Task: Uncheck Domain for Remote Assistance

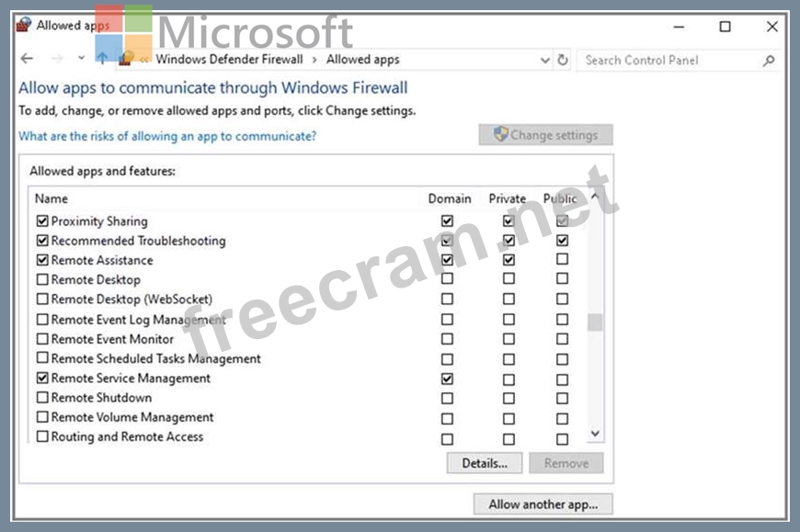Action: click(447, 260)
